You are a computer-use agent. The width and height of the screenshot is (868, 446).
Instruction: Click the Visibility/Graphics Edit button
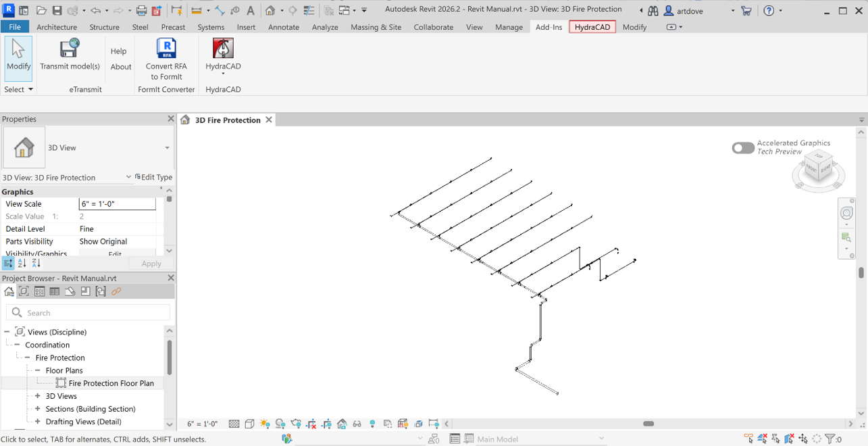[117, 254]
